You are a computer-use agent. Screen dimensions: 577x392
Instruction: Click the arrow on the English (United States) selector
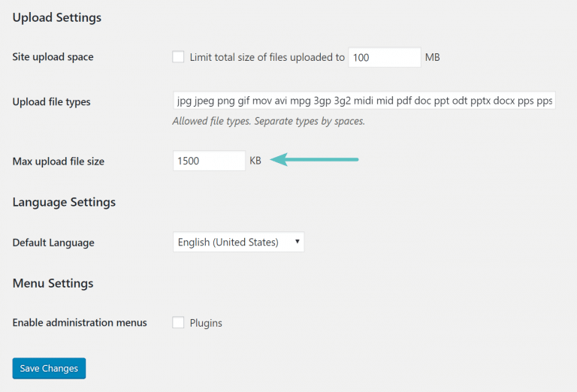(298, 243)
